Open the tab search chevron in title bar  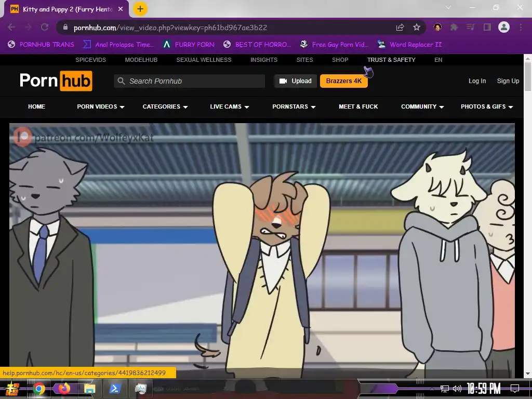[x=448, y=7]
